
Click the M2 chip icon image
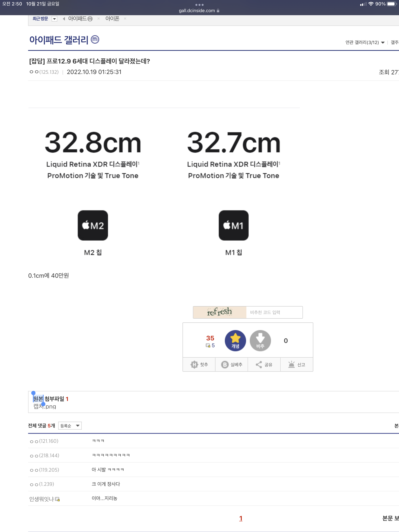pos(93,225)
